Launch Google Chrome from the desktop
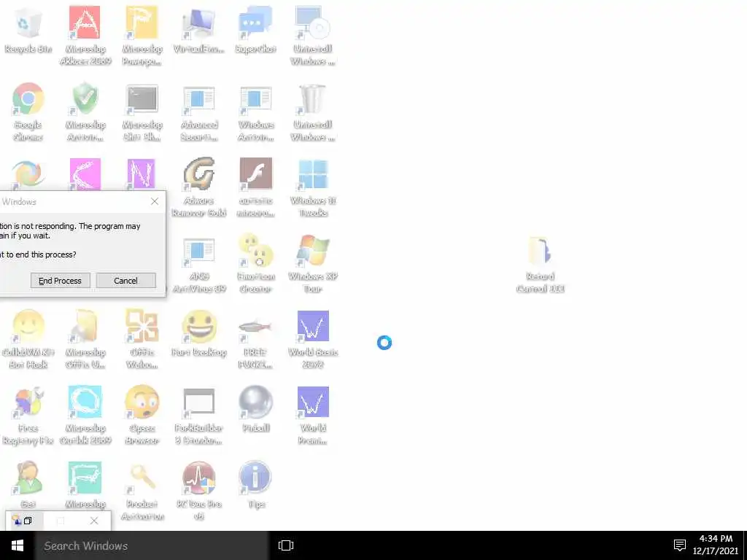 coord(28,112)
